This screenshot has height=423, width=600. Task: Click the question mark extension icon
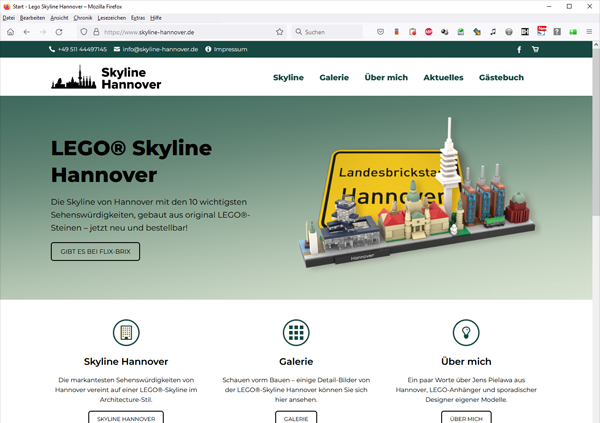[x=557, y=32]
